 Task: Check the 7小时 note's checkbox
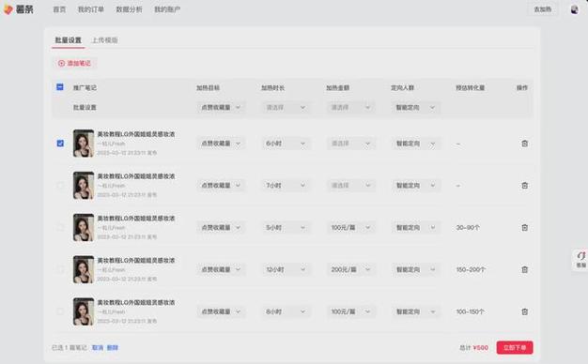[60, 186]
